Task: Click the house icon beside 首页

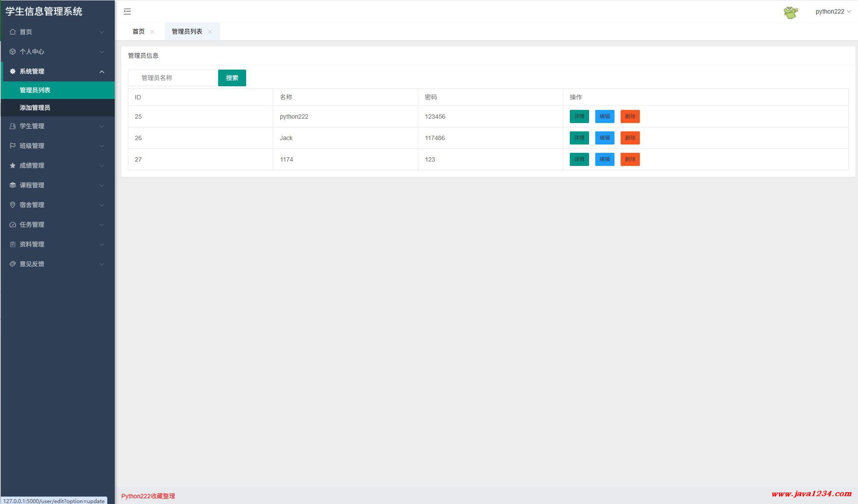Action: tap(13, 32)
